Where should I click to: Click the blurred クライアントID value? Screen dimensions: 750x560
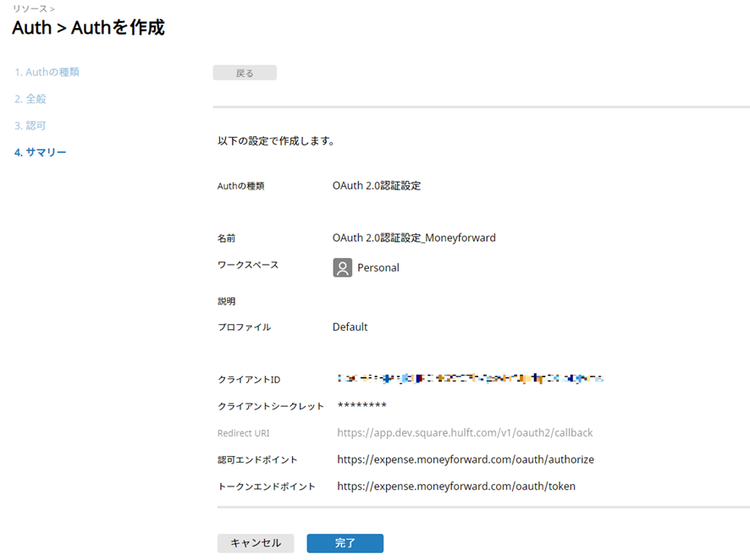pos(470,378)
